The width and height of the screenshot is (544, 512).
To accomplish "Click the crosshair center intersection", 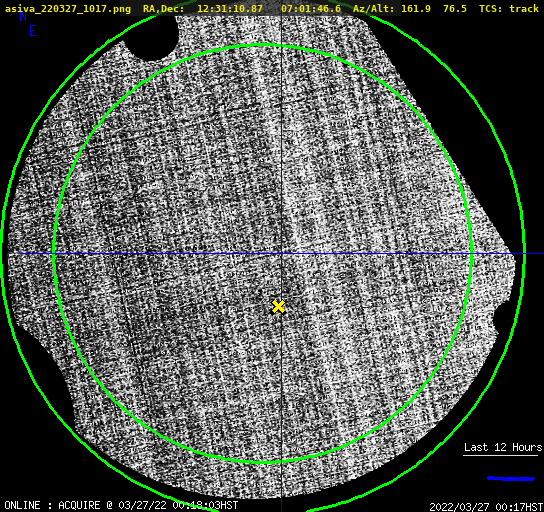I will (x=281, y=254).
